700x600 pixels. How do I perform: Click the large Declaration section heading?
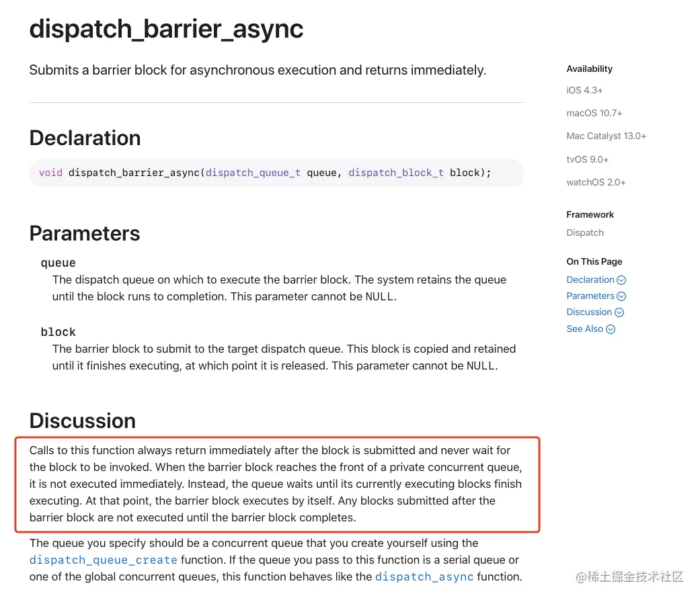[85, 138]
